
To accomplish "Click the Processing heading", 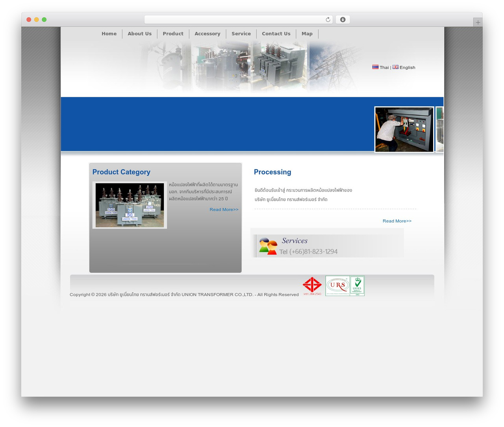I will pos(272,172).
